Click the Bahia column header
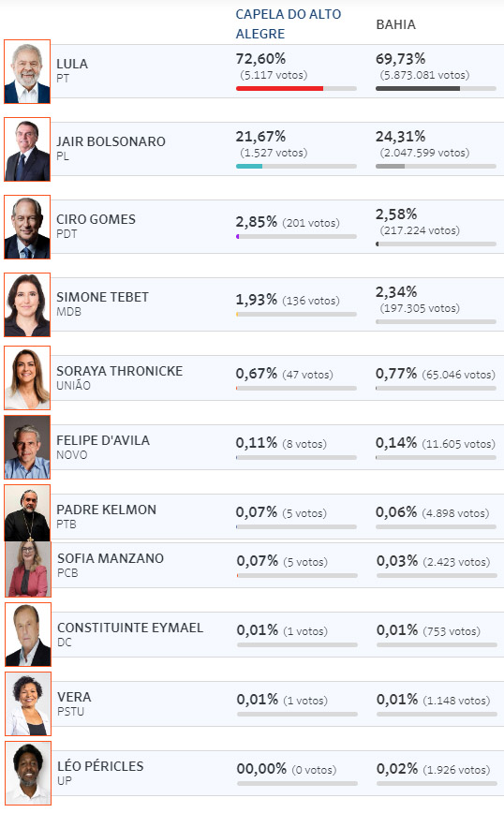Viewport: 504px width, 813px height. click(395, 24)
